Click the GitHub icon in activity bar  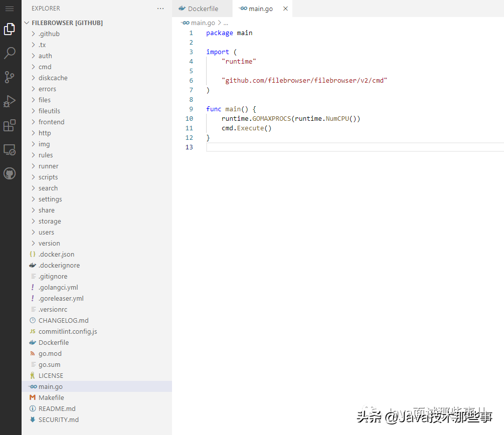pyautogui.click(x=10, y=173)
